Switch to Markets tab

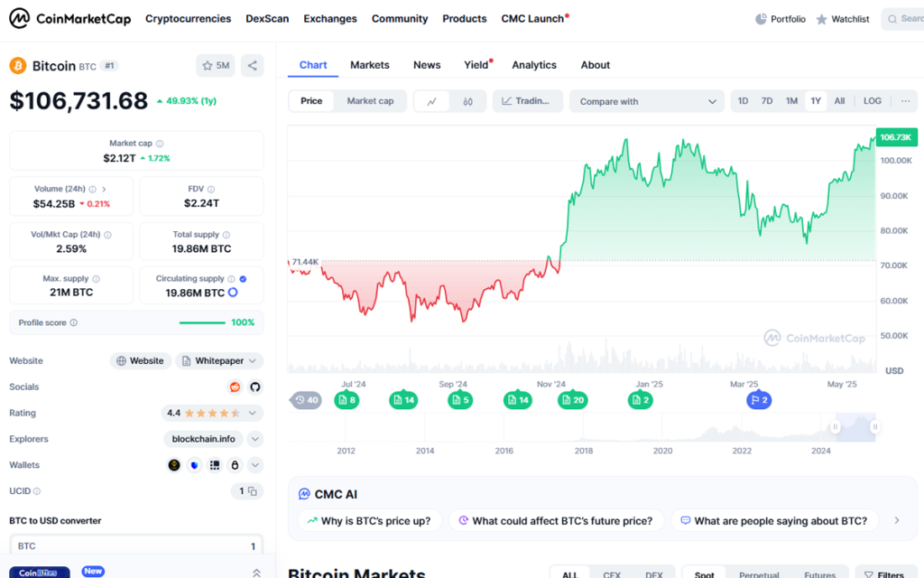point(369,65)
